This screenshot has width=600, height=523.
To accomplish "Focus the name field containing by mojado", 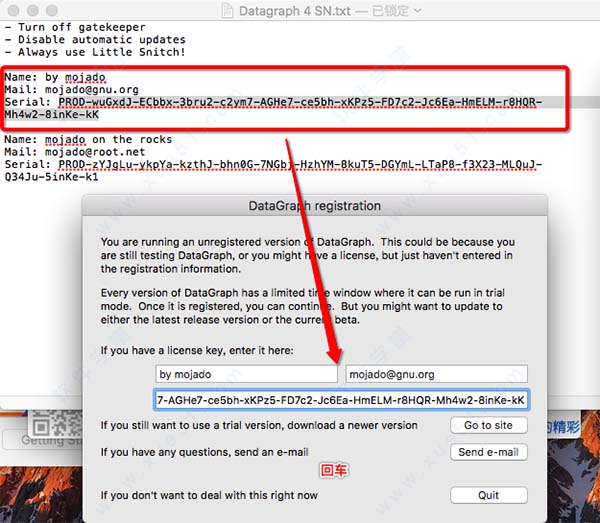I will click(x=246, y=374).
